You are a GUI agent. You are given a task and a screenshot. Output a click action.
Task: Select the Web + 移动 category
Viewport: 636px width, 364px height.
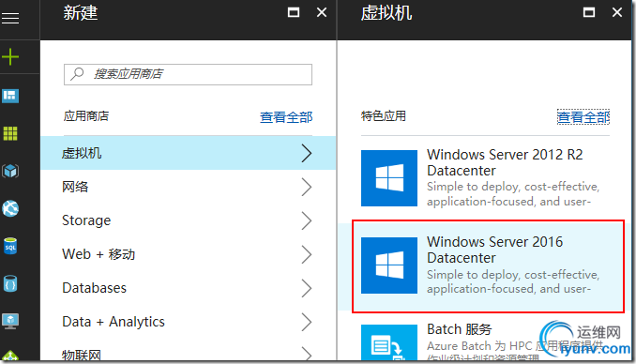click(x=189, y=254)
